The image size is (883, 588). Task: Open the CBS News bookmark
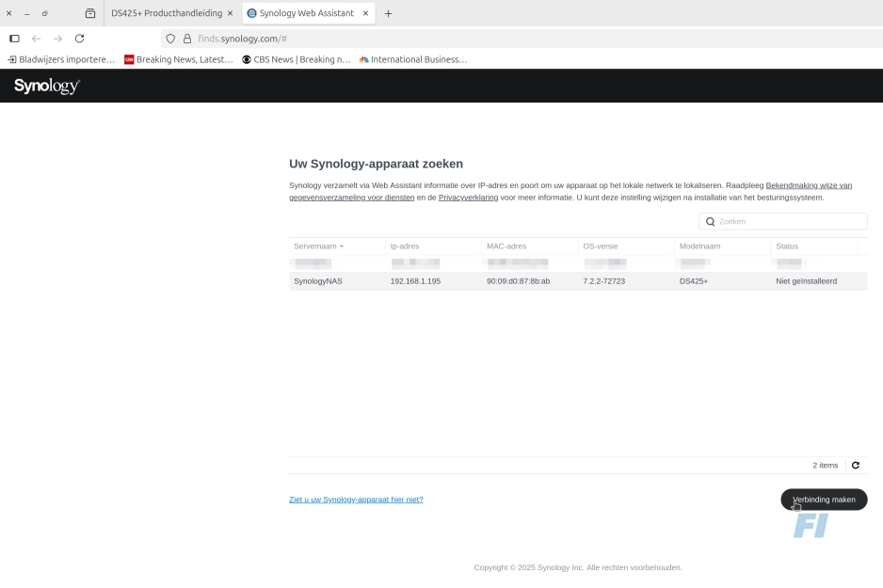297,59
